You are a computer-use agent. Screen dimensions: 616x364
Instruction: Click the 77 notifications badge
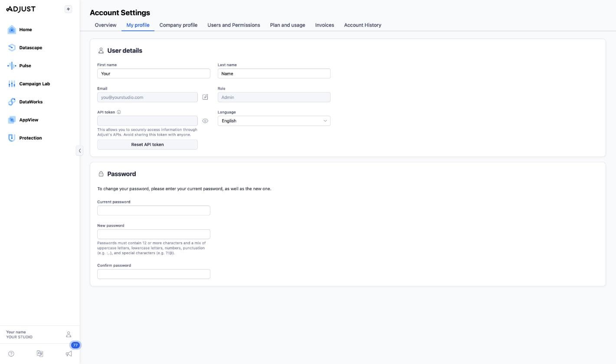[75, 345]
